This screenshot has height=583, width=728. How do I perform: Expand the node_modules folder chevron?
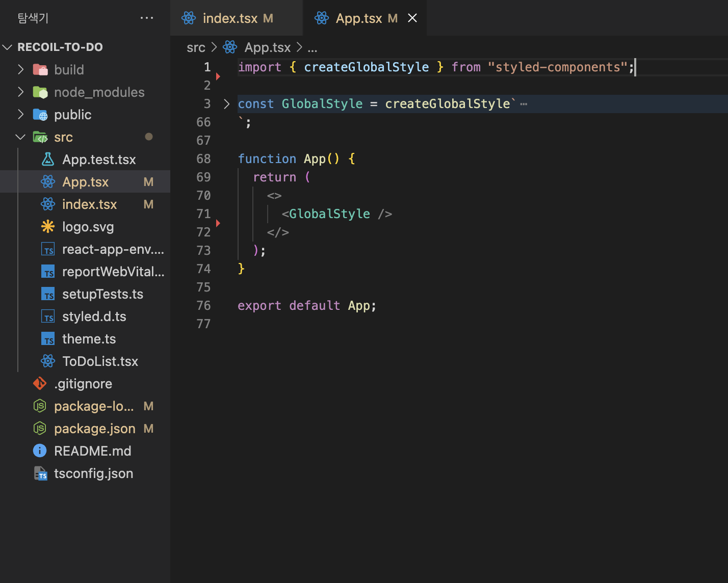tap(21, 92)
